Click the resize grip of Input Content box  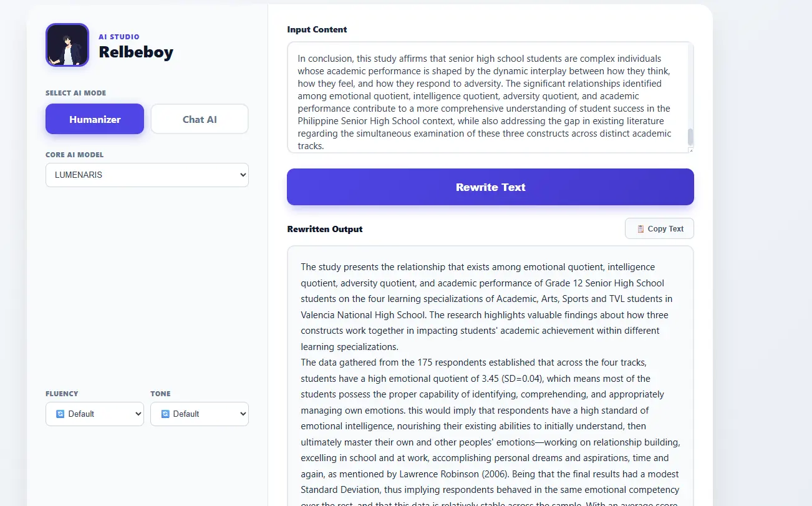690,150
